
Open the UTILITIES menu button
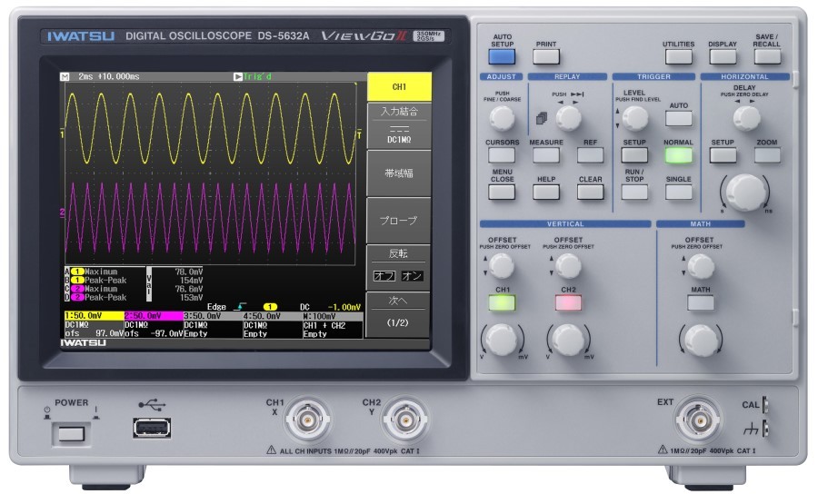[x=678, y=57]
